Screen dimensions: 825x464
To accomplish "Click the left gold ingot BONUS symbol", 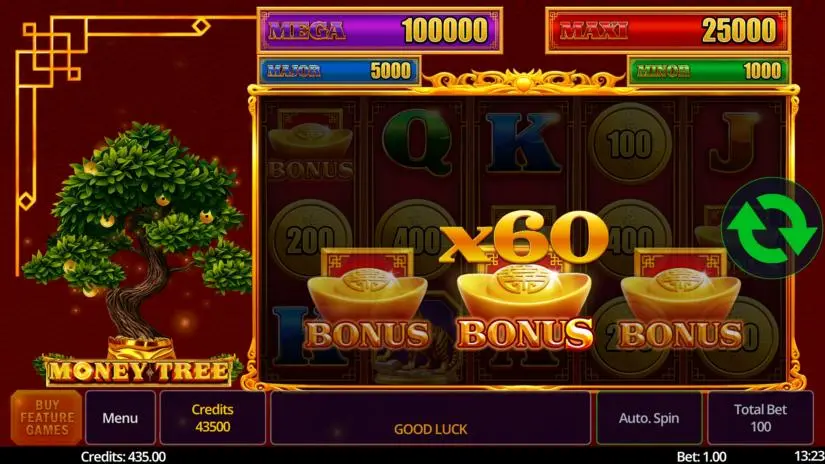I will point(367,300).
